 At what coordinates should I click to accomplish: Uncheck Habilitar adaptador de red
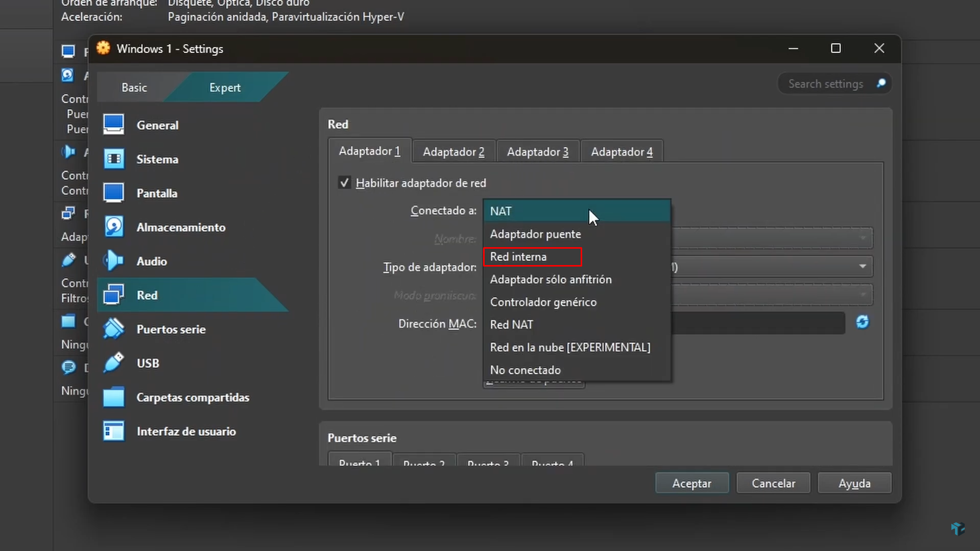pyautogui.click(x=344, y=182)
